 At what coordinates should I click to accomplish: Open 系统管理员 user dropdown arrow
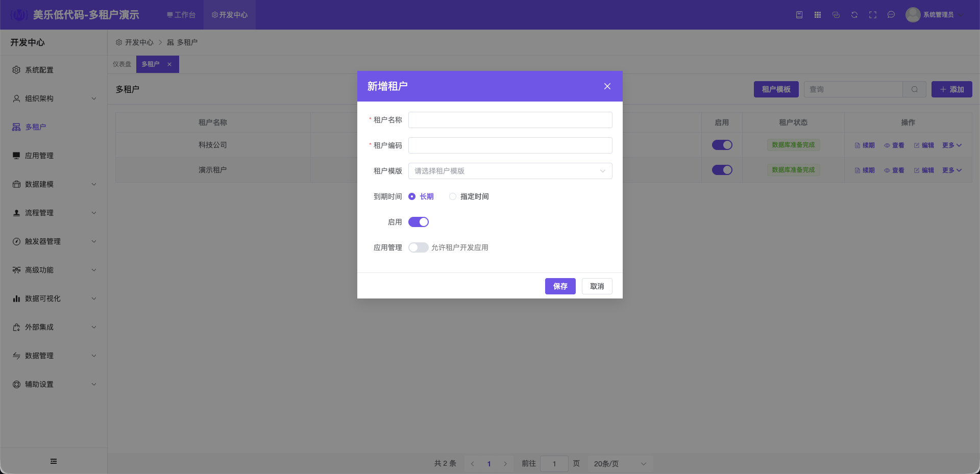(x=961, y=15)
